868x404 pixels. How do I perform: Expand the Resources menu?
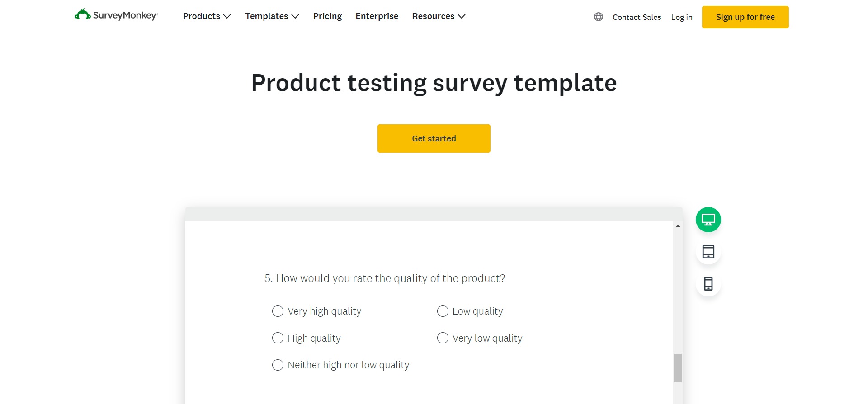[438, 16]
